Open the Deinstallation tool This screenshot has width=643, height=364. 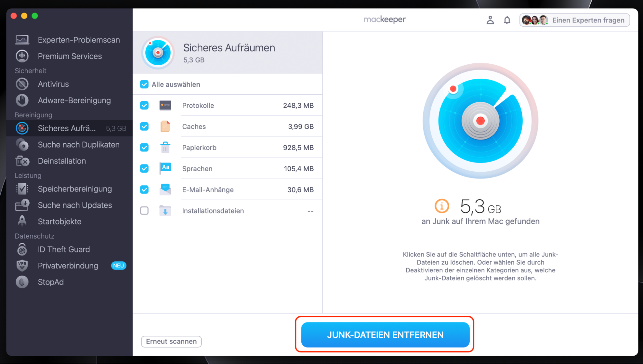click(62, 161)
